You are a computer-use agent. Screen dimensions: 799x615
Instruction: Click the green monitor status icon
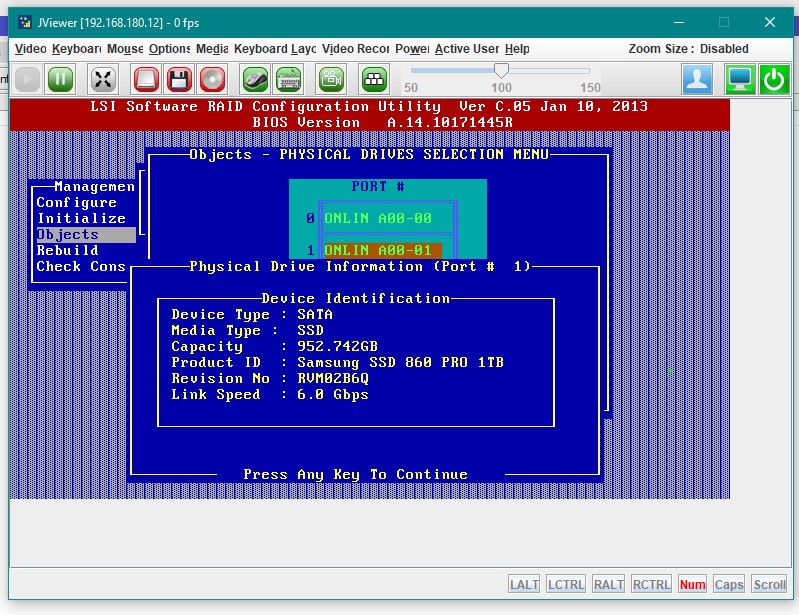tap(740, 79)
